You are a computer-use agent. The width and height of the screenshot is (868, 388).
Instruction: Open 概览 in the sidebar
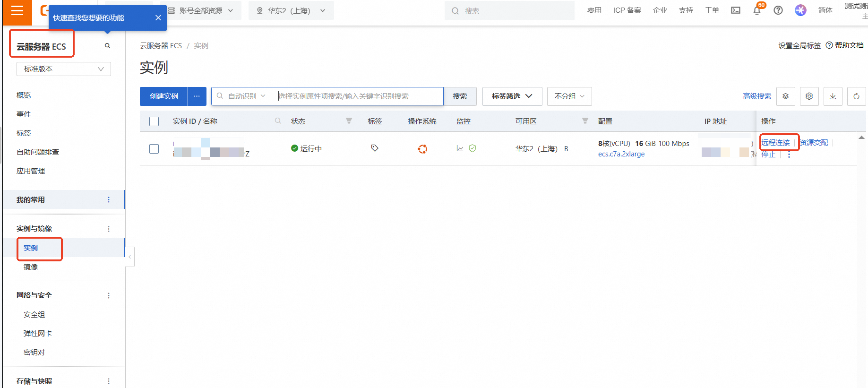(x=24, y=95)
